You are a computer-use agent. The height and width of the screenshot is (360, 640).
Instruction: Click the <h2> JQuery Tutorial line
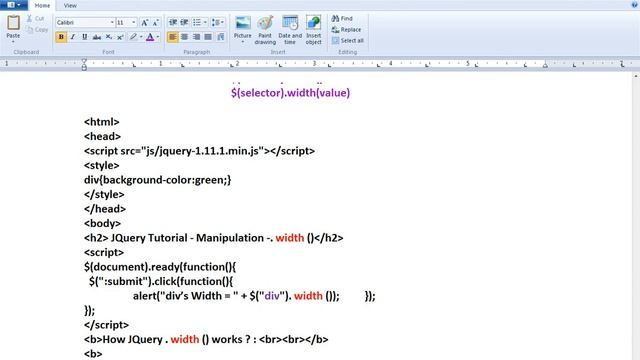coord(213,238)
